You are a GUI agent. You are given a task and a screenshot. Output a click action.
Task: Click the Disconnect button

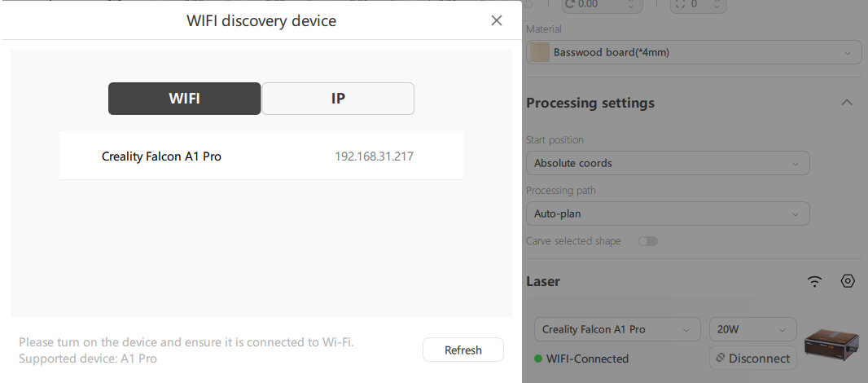pos(752,358)
